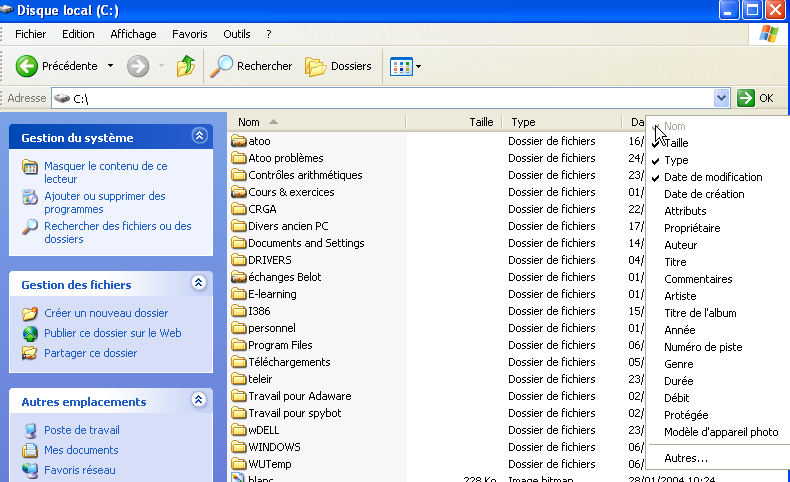Click Masquer le contenu de ce lecteur link
This screenshot has height=482, width=790.
[106, 172]
